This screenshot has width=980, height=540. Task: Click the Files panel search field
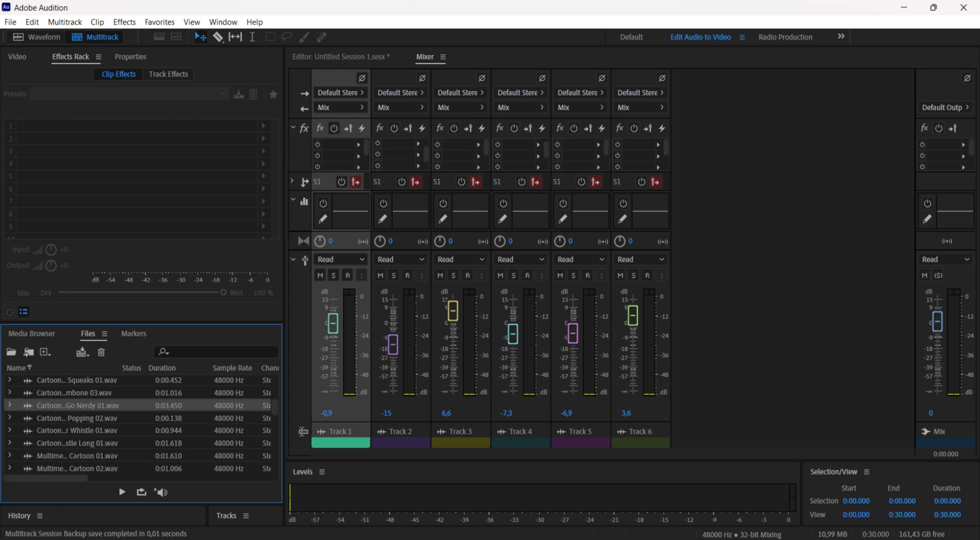pos(216,352)
